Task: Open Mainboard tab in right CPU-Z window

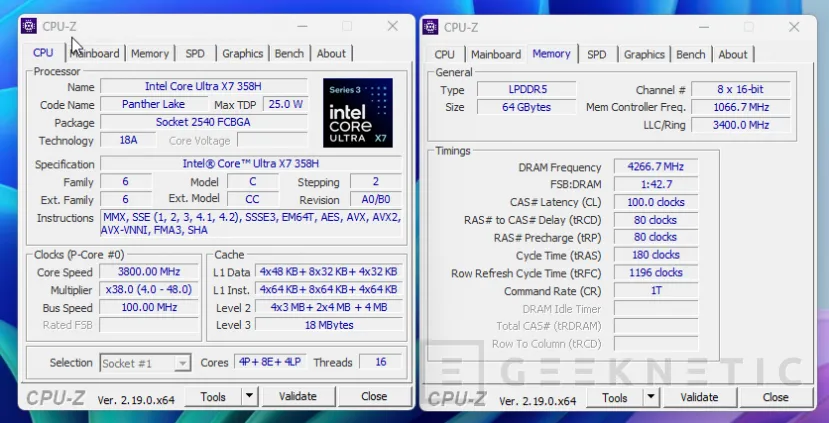Action: [x=496, y=54]
